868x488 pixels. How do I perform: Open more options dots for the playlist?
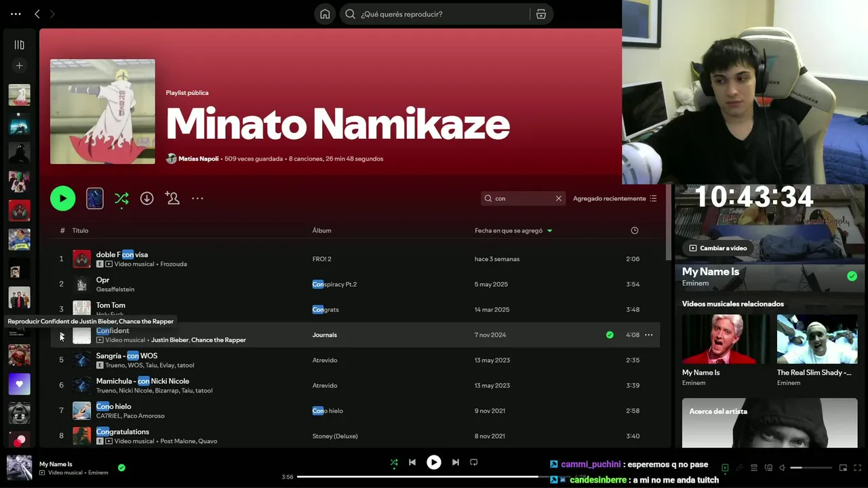tap(197, 199)
